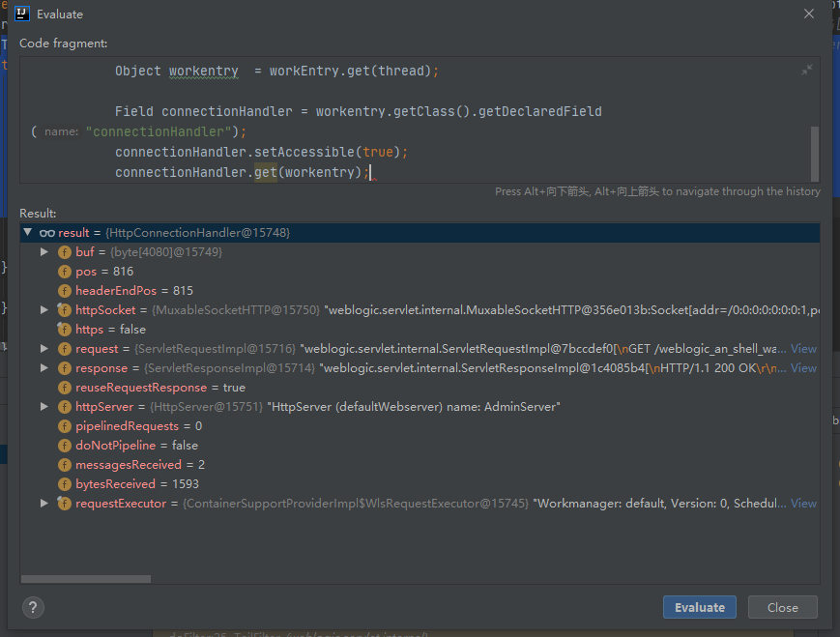Click the field icon next to pipelinedRequests
The height and width of the screenshot is (637, 840).
click(x=65, y=426)
